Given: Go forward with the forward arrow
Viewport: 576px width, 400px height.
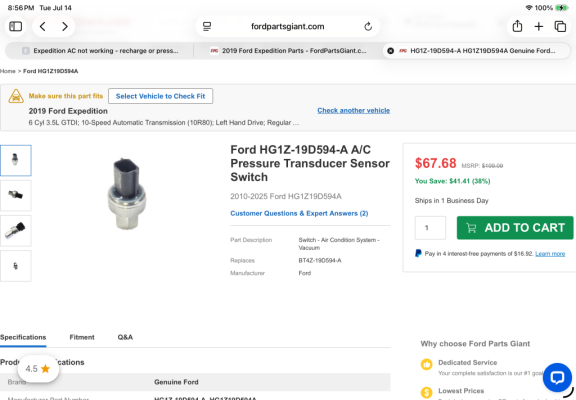Looking at the screenshot, I should (65, 26).
